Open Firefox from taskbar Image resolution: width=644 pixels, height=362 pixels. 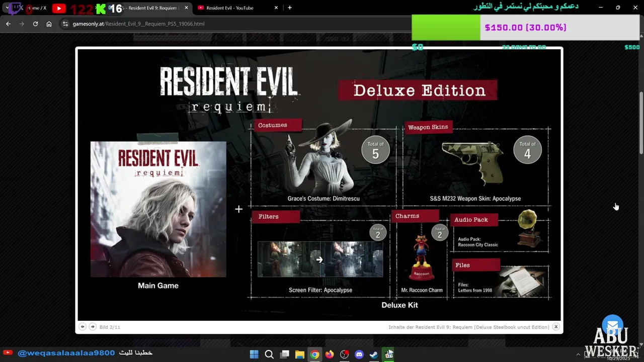coord(330,354)
